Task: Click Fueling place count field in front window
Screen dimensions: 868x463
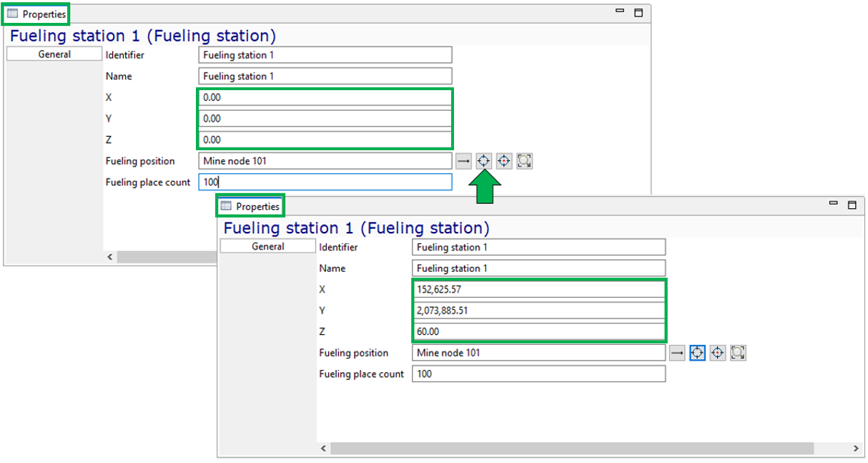Action: tap(539, 374)
